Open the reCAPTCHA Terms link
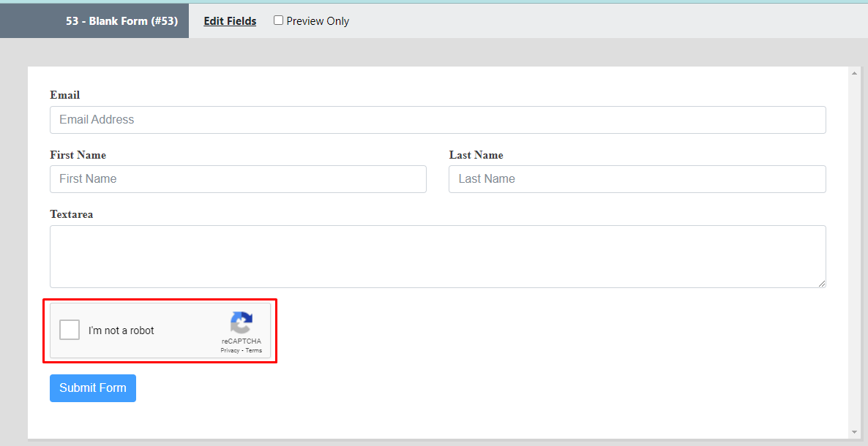Viewport: 868px width, 446px height. (254, 351)
